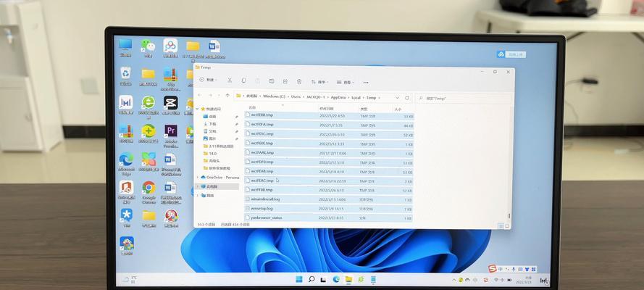This screenshot has height=290, width=644.
Task: Open the New item menu button
Action: [x=207, y=80]
